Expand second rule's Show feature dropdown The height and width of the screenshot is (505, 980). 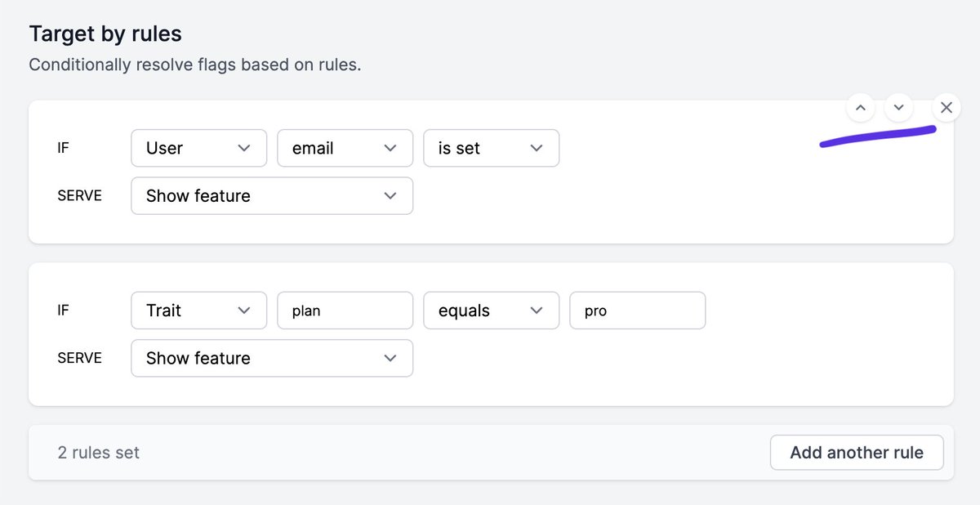pyautogui.click(x=271, y=358)
